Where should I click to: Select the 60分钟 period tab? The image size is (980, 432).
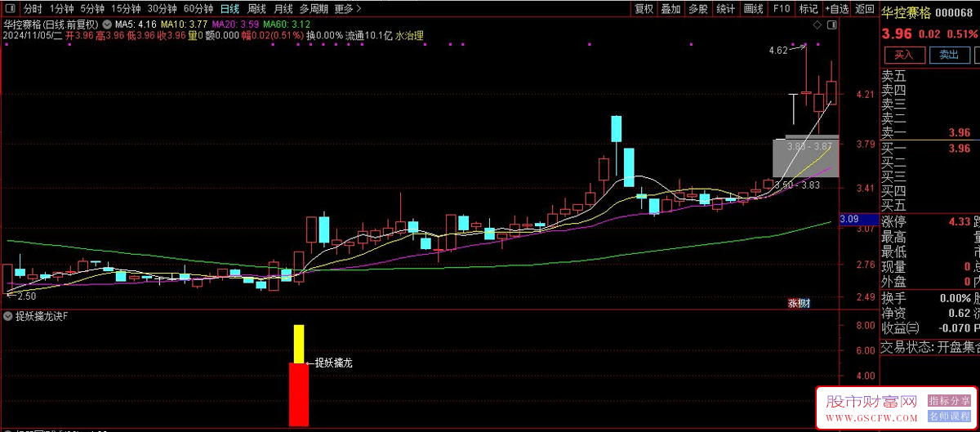click(x=198, y=9)
